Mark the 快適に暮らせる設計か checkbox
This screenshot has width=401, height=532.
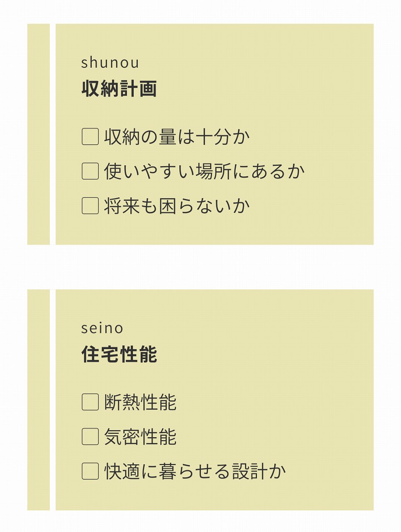(x=90, y=471)
